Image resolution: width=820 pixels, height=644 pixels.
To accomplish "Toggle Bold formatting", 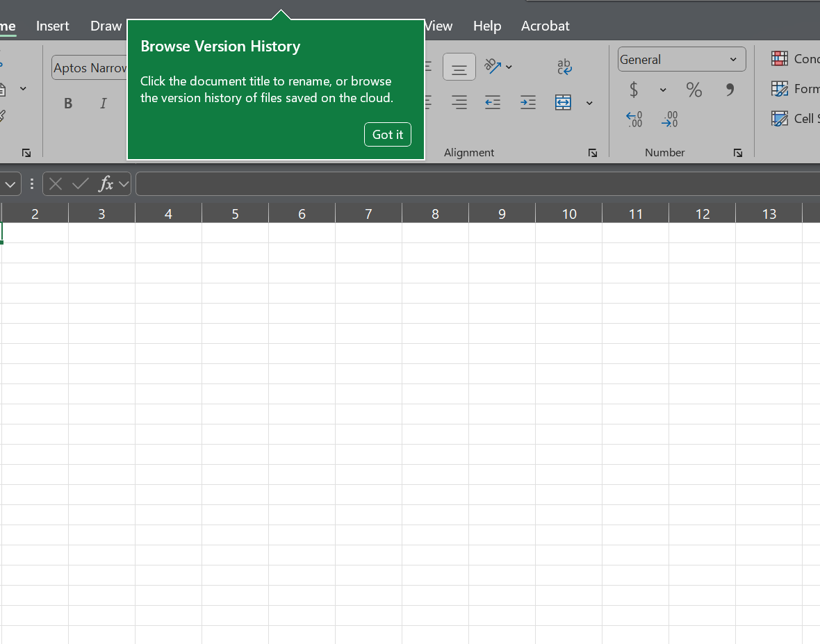I will (x=68, y=104).
